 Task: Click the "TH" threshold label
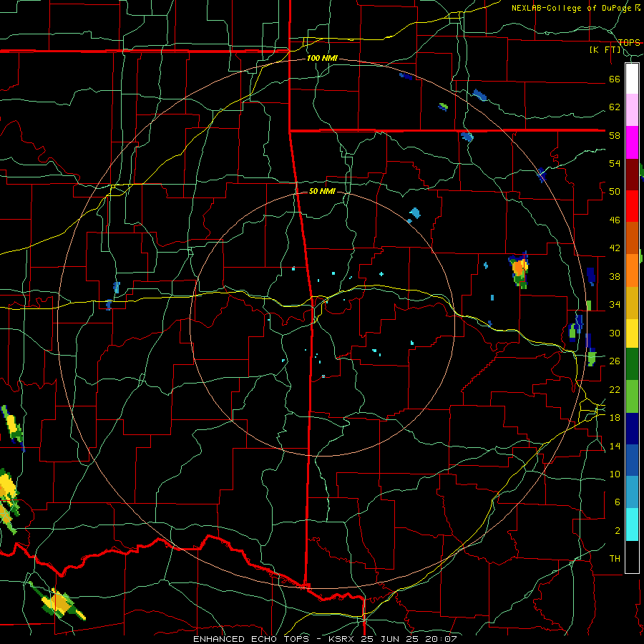615,559
